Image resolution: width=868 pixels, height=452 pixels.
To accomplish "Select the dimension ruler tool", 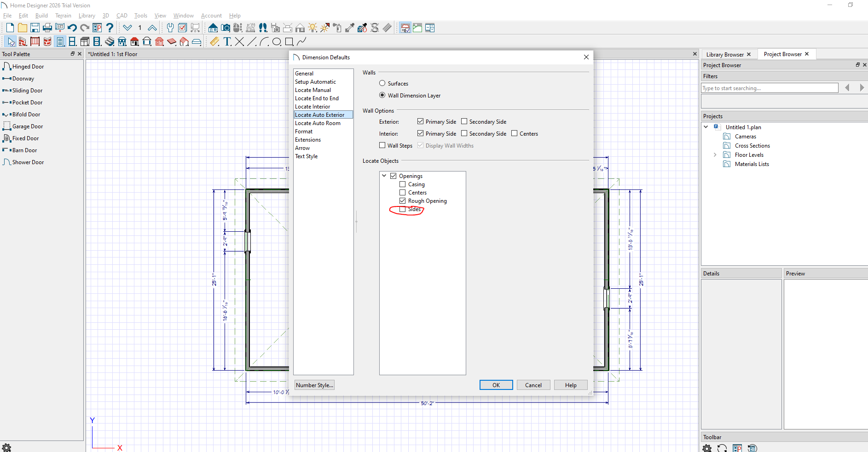I will (214, 42).
